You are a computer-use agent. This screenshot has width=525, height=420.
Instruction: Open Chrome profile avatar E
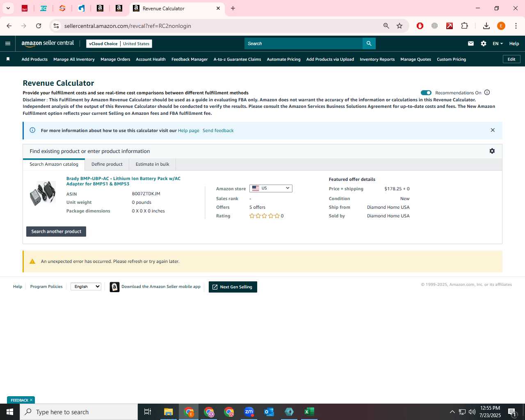click(501, 26)
